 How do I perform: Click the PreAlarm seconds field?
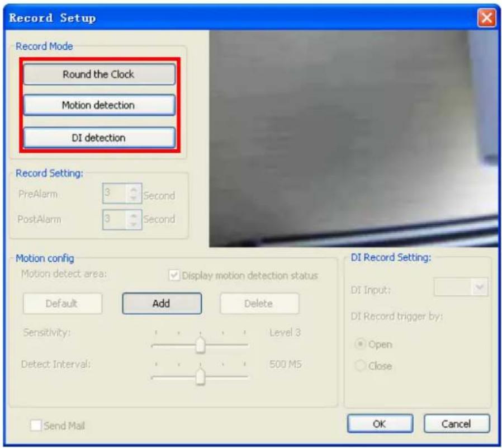(x=115, y=193)
